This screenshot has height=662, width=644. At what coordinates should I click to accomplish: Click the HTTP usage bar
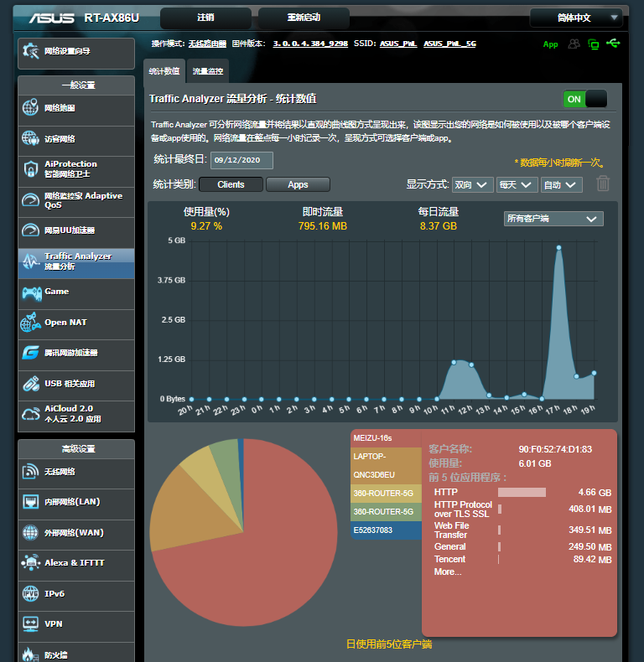pyautogui.click(x=522, y=492)
